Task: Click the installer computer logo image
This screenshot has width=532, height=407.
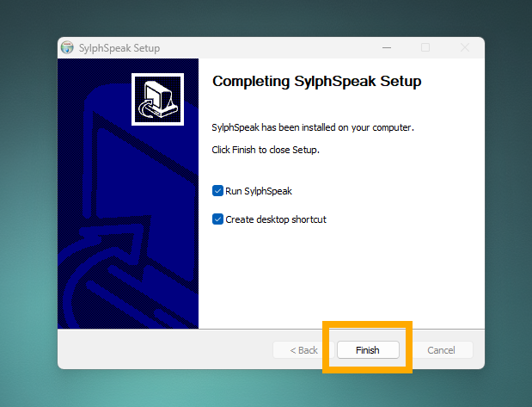Action: (158, 99)
